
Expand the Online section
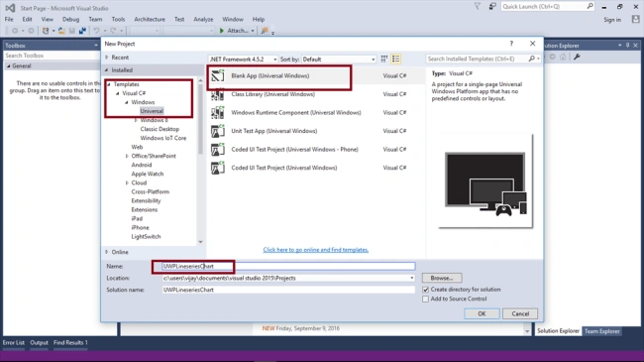coord(107,252)
